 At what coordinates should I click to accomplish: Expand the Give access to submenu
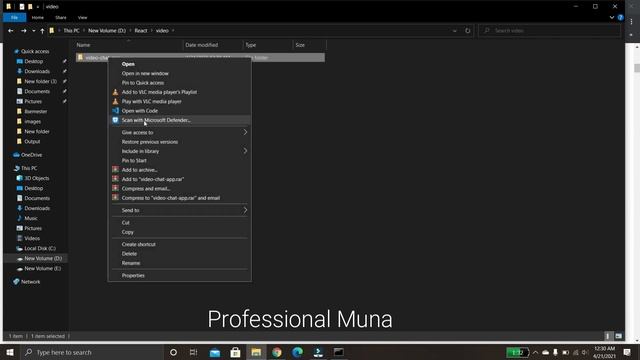(180, 133)
